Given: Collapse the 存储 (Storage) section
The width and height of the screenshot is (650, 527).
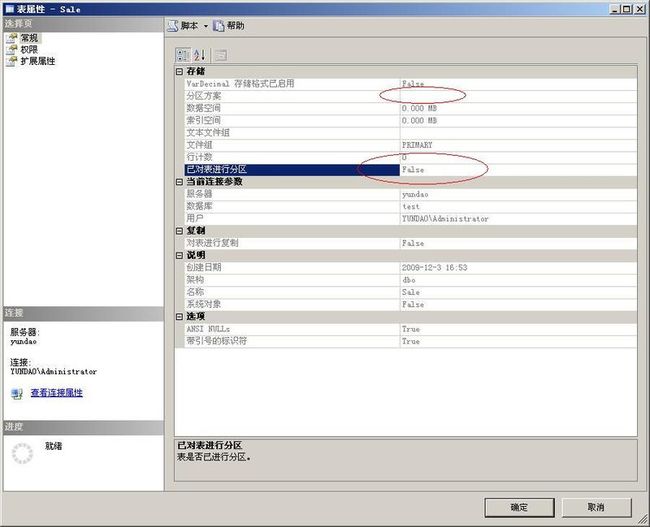Looking at the screenshot, I should pyautogui.click(x=179, y=71).
